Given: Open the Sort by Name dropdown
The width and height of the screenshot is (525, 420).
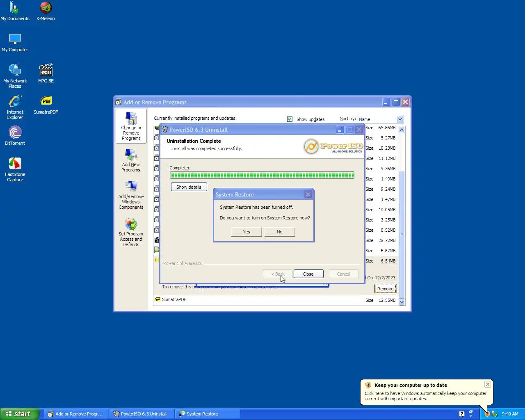Looking at the screenshot, I should pyautogui.click(x=381, y=119).
